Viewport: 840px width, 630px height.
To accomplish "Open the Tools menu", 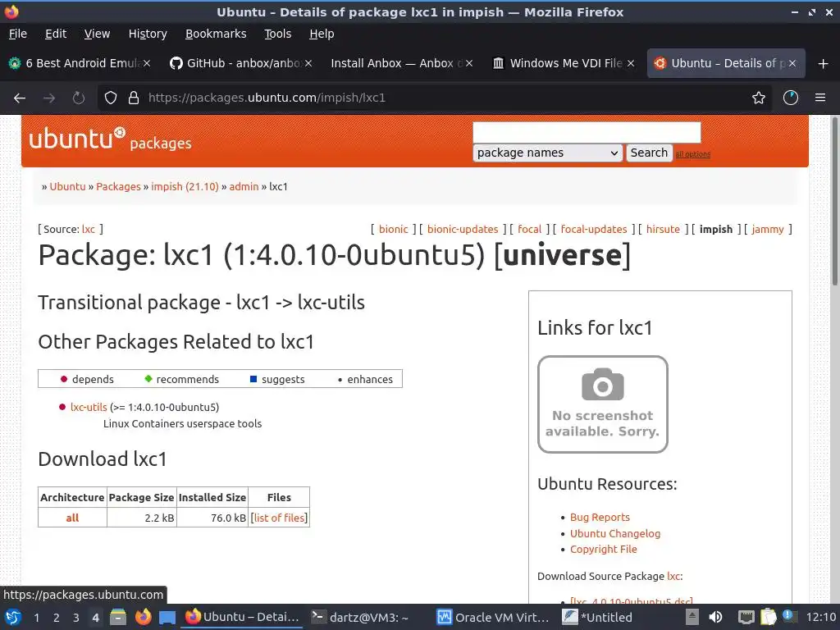I will (x=277, y=34).
